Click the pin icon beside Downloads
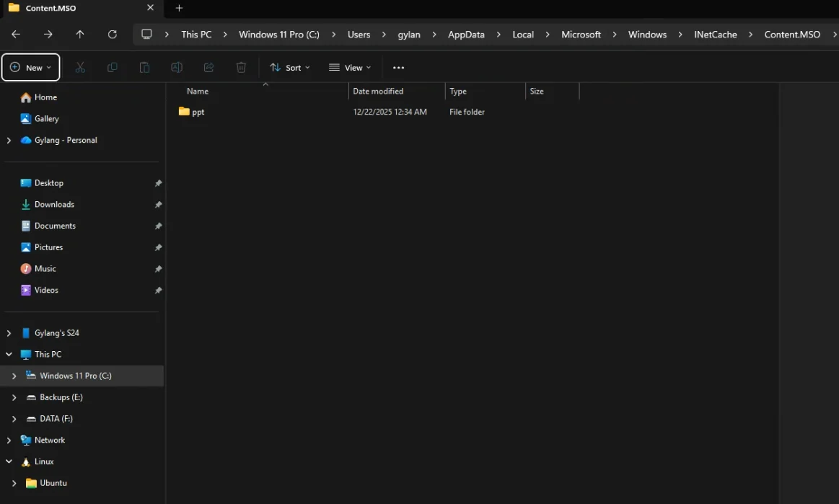 coord(159,204)
